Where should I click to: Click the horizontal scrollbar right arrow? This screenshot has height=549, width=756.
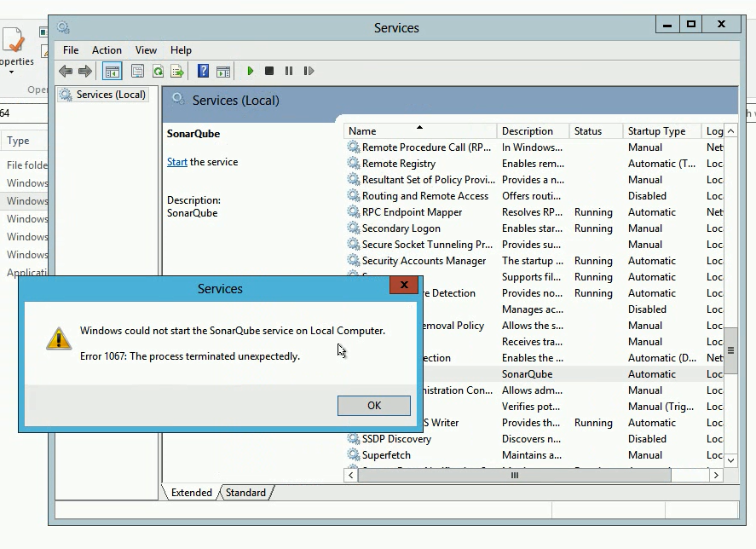[x=716, y=475]
